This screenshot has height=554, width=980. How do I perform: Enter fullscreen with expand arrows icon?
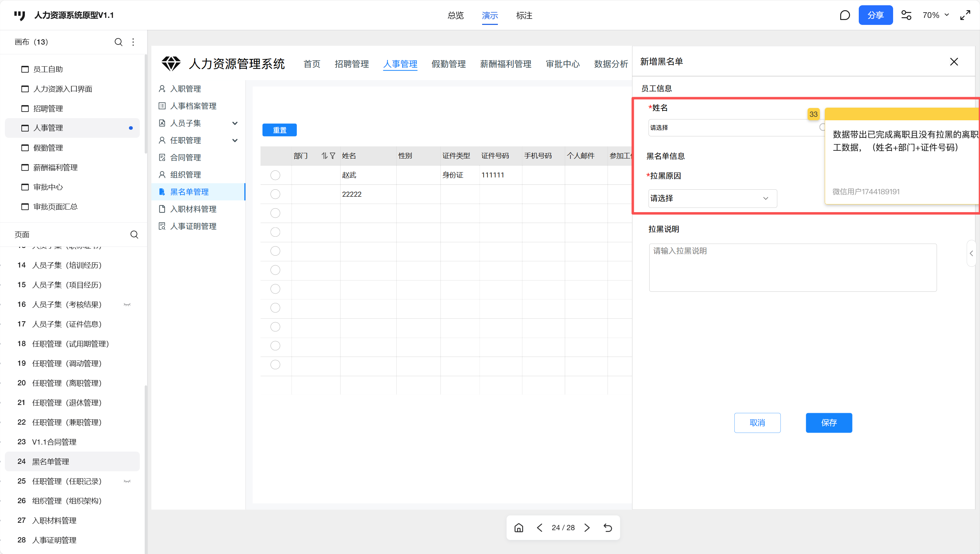(x=965, y=15)
